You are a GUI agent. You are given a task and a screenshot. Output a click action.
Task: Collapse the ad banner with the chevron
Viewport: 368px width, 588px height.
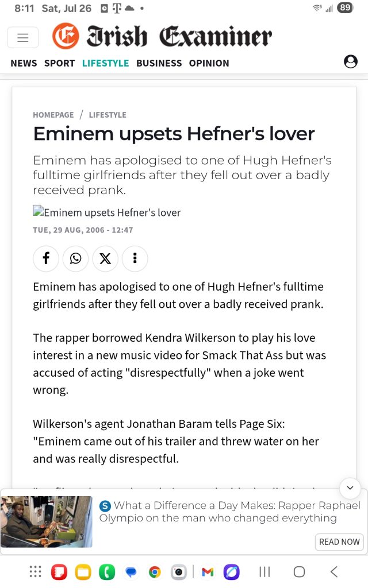350,488
